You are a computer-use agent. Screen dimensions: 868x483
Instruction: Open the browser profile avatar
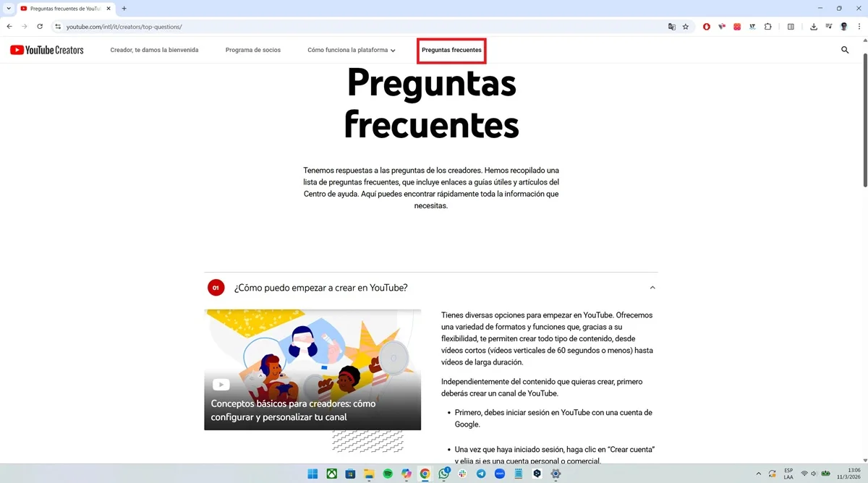[x=844, y=26]
